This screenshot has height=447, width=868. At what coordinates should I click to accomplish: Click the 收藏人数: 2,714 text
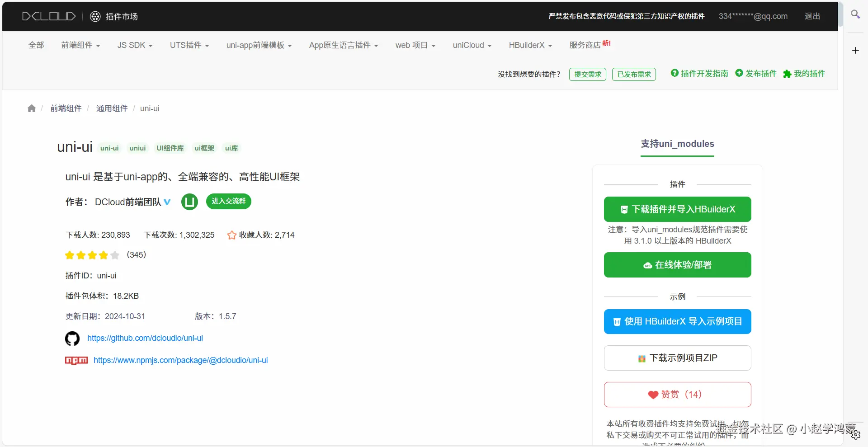(267, 235)
